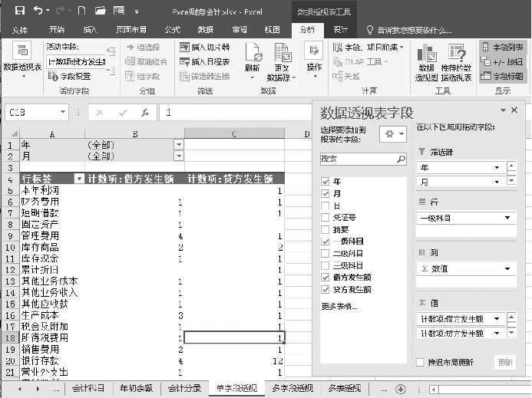This screenshot has width=532, height=398.
Task: Open 年 filter dropdown in cell B1
Action: (179, 144)
